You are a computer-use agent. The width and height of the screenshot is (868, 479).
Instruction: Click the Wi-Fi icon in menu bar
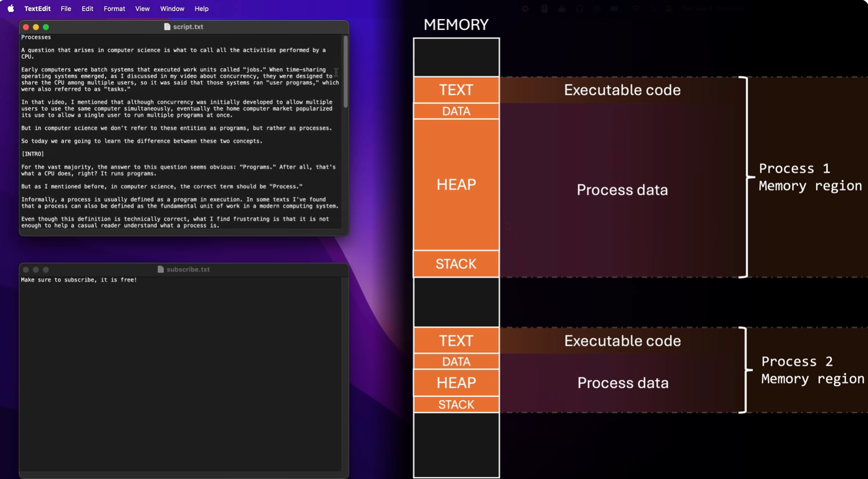(635, 8)
